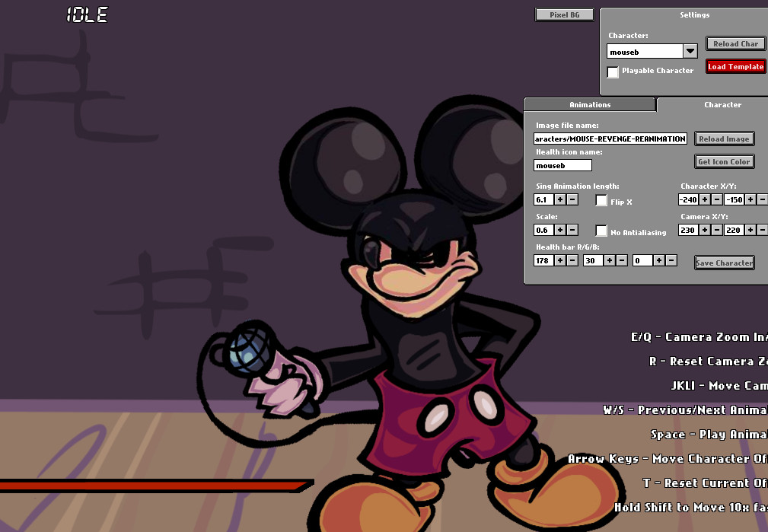The image size is (768, 532).
Task: Enable the No Antialiasing checkbox
Action: [x=601, y=231]
